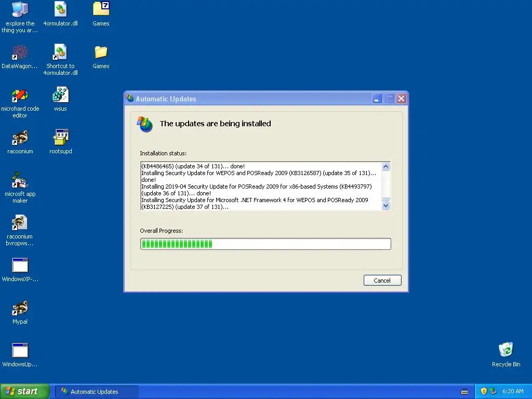Close the Automatic Updates window
The height and width of the screenshot is (399, 532).
coord(402,99)
